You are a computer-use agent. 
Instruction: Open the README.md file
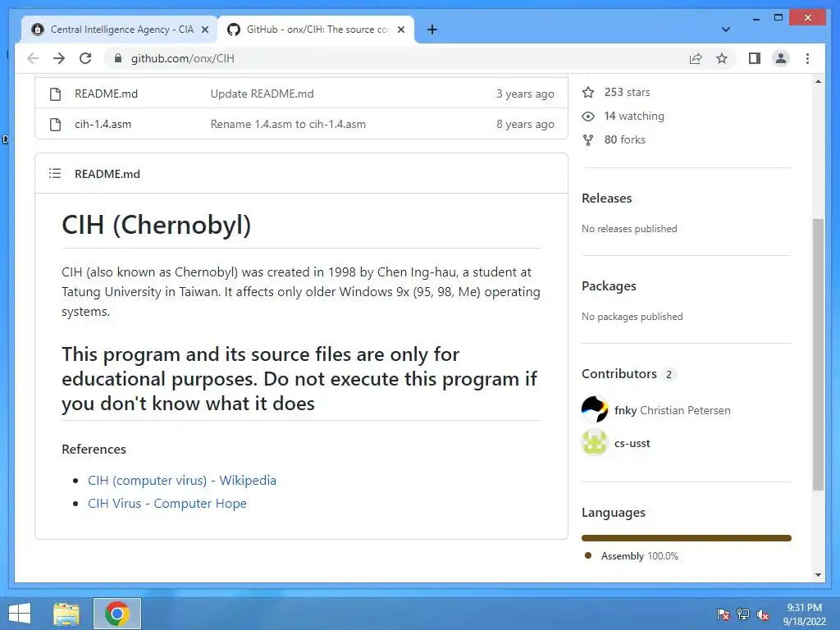point(106,94)
